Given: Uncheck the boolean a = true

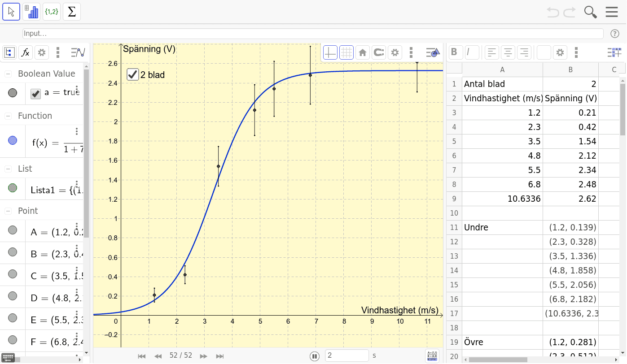Looking at the screenshot, I should (35, 93).
